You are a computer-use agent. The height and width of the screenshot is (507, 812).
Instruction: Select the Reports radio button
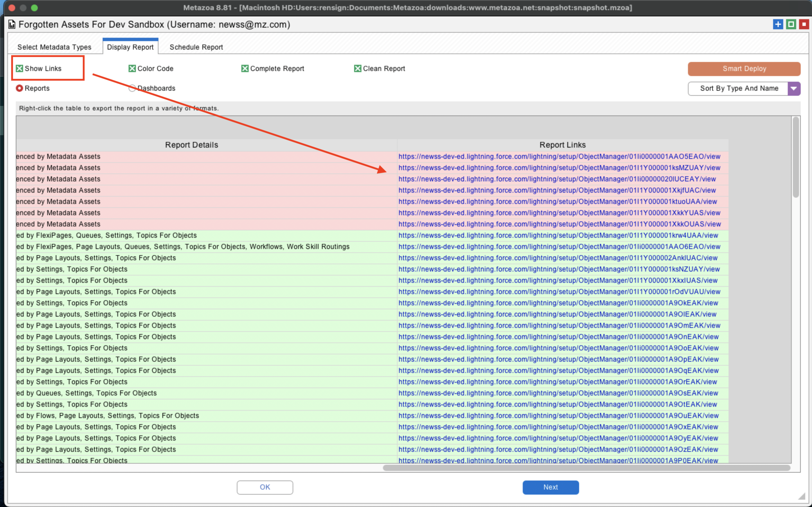coord(19,88)
